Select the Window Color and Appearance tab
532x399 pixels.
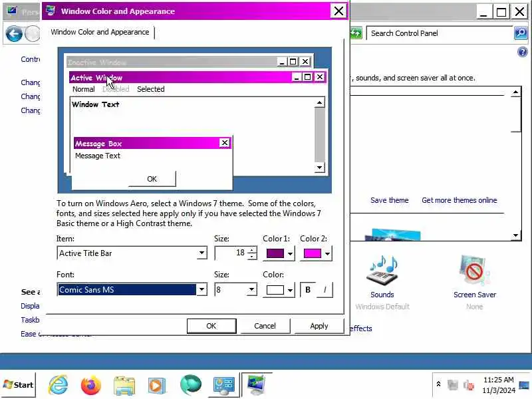[x=100, y=32]
